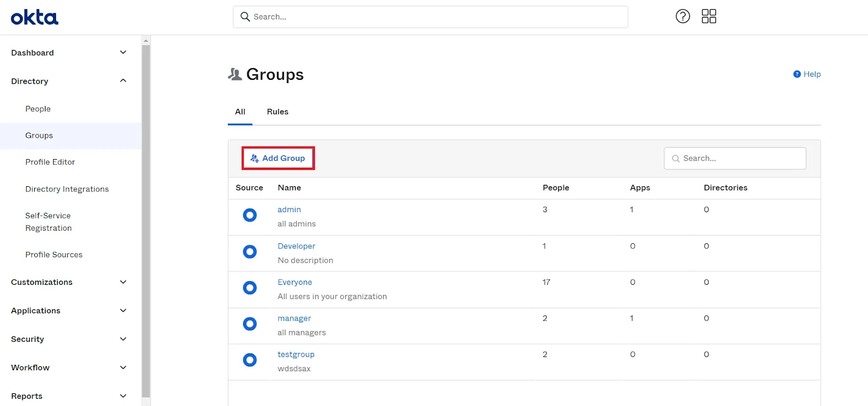The width and height of the screenshot is (868, 406).
Task: Expand the Applications sidebar section
Action: [123, 310]
